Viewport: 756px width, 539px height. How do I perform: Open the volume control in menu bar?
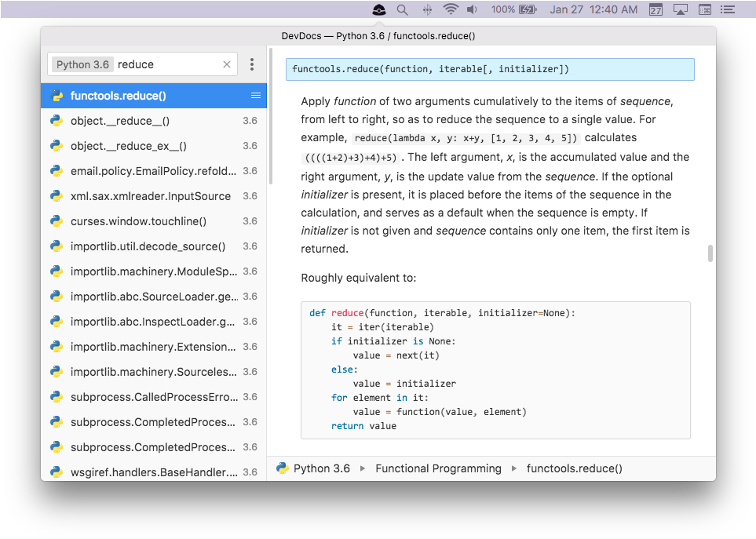coord(472,9)
